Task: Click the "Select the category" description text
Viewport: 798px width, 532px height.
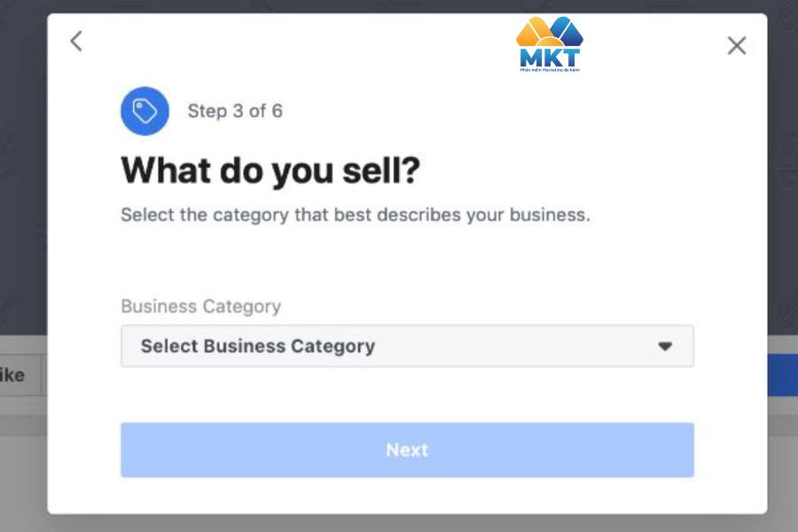Action: (355, 215)
